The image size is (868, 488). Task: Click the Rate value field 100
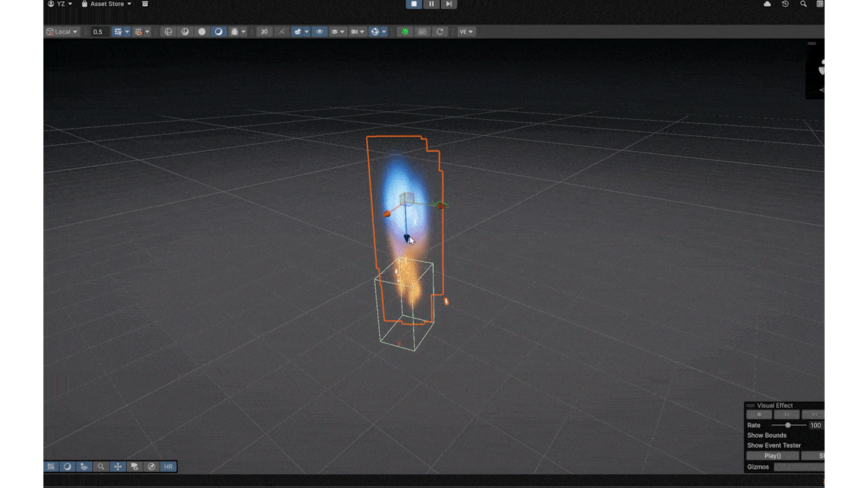click(816, 426)
